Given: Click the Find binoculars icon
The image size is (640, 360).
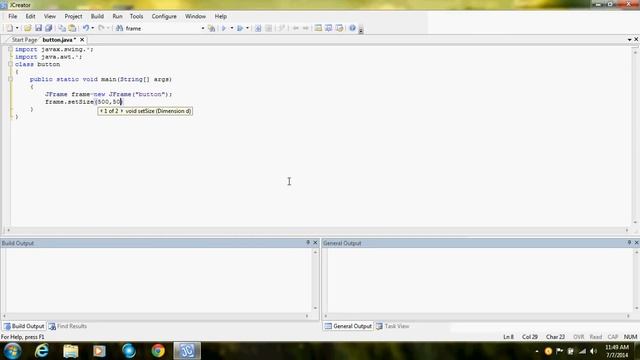Looking at the screenshot, I should click(119, 28).
